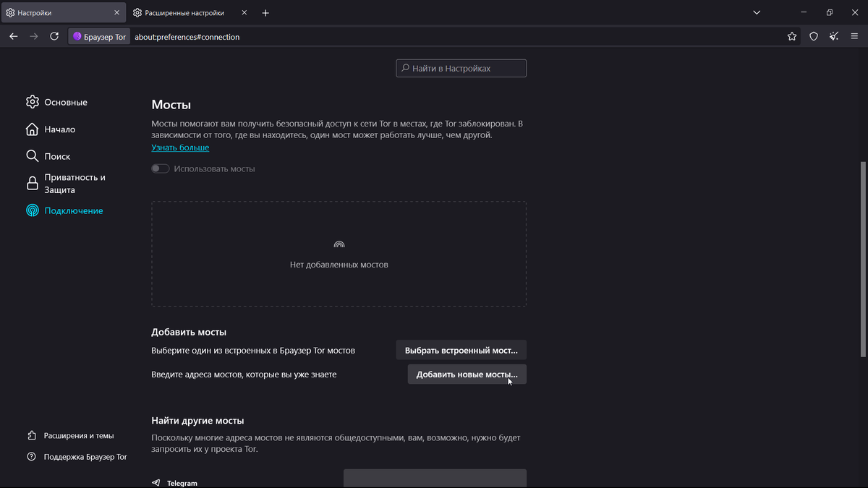Focus the Найти в Настройках search field

click(461, 69)
